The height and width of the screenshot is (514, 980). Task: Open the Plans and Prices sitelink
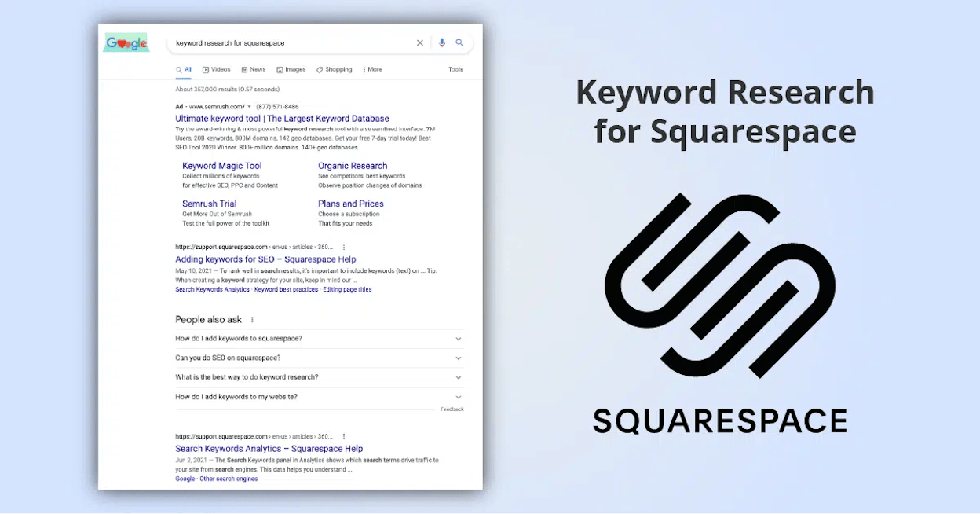(351, 204)
